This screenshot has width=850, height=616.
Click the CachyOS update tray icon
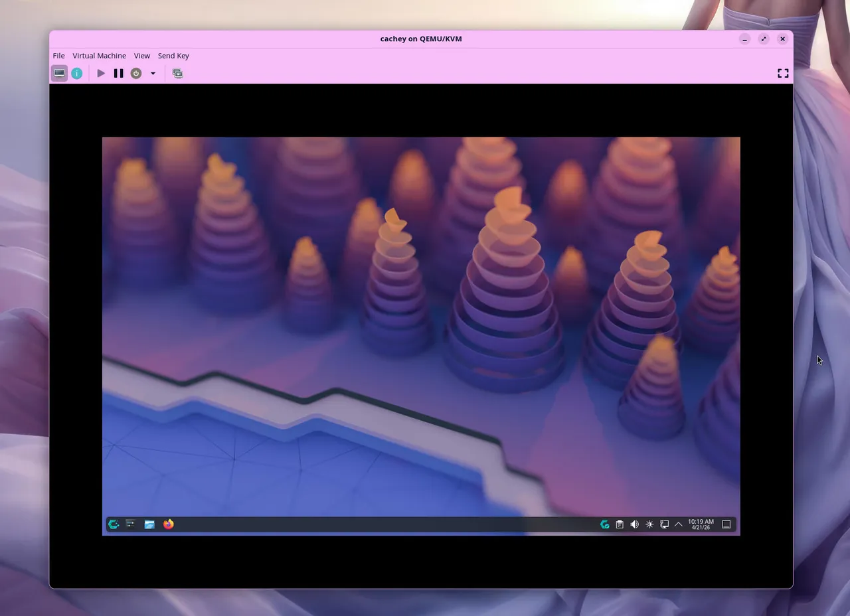(604, 524)
